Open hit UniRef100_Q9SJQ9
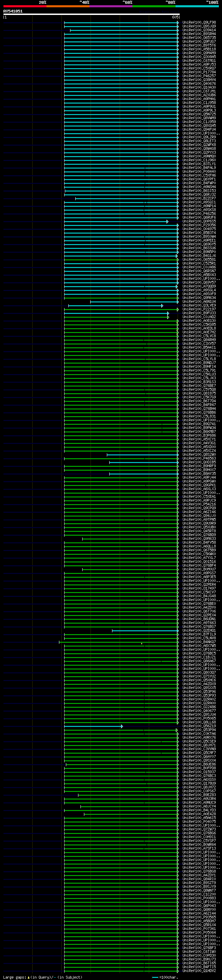Image resolution: width=222 pixels, height=980 pixels. coord(199,26)
